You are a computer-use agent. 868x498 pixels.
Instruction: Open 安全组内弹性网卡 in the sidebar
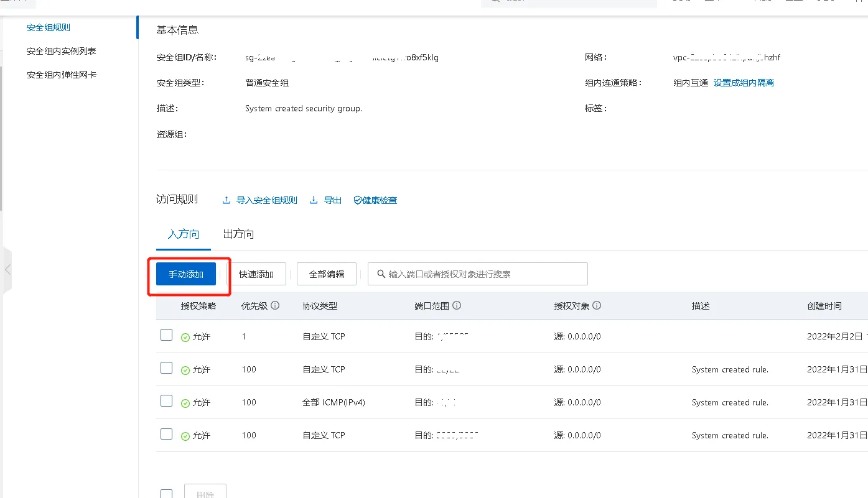click(x=62, y=75)
